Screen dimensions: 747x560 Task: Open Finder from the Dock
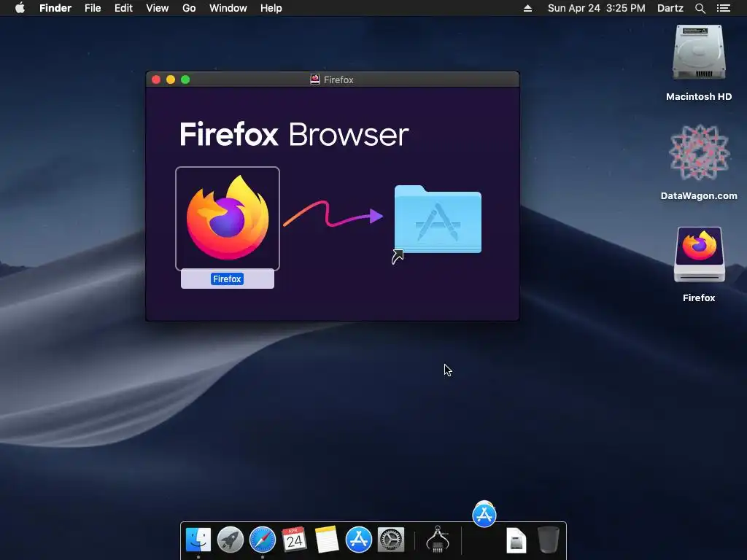tap(198, 540)
